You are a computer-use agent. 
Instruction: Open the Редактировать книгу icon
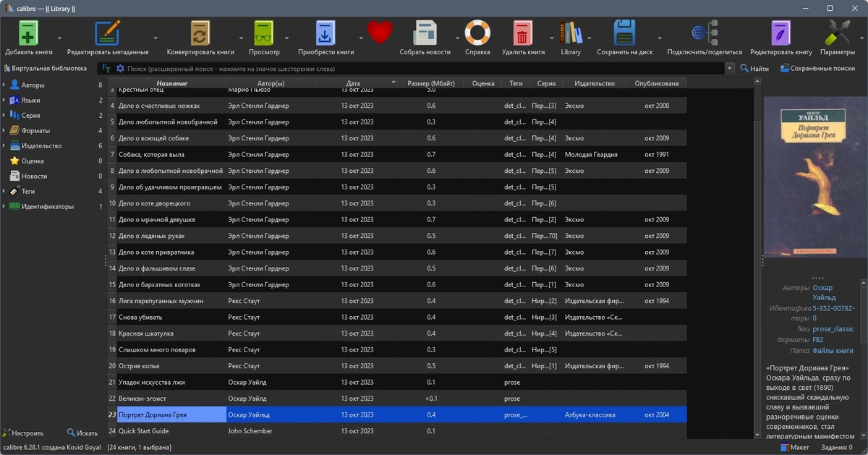781,34
